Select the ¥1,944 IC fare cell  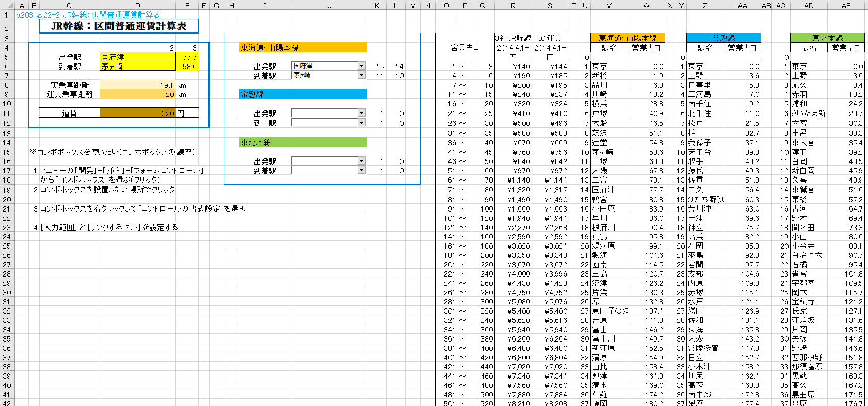click(x=550, y=218)
